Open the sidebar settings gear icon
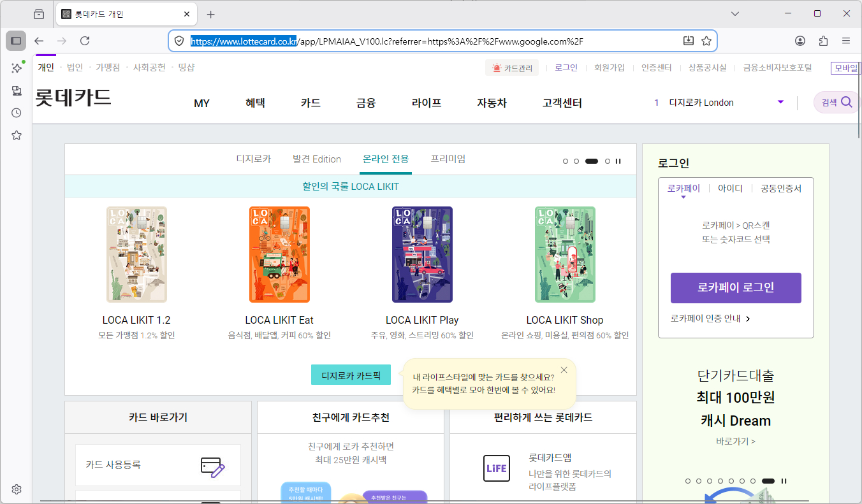 click(x=17, y=489)
